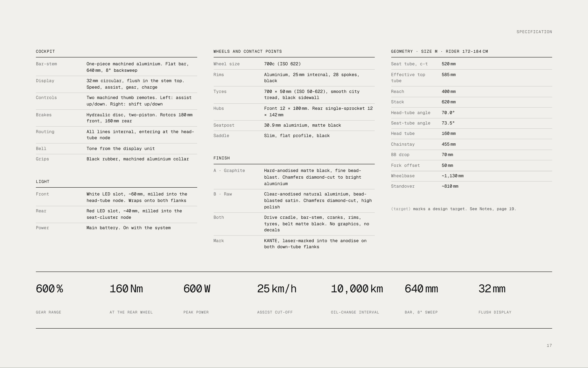The width and height of the screenshot is (588, 368).
Task: Click the Controls row label
Action: (x=46, y=98)
